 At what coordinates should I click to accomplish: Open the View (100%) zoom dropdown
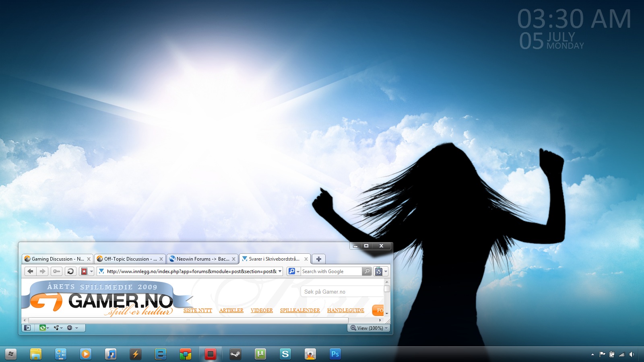[x=369, y=328]
